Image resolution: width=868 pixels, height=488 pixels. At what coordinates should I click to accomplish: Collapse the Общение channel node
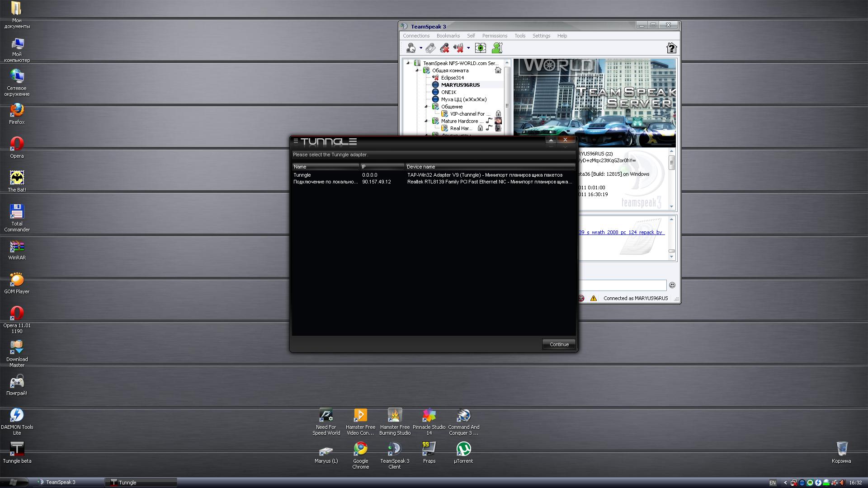426,107
